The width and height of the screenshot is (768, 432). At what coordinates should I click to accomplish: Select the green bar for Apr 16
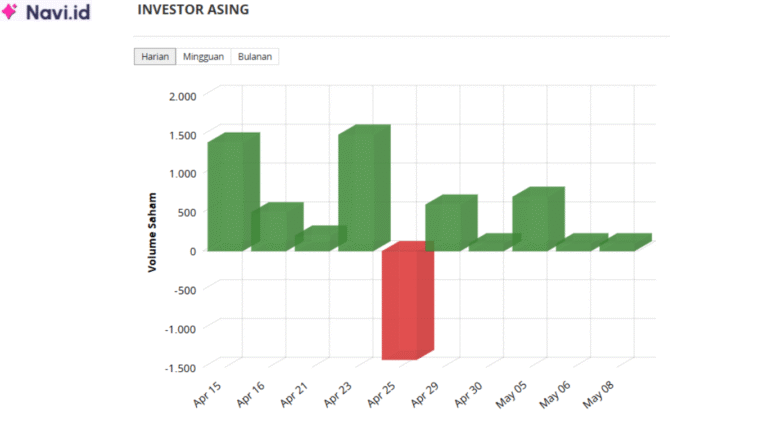pyautogui.click(x=271, y=228)
